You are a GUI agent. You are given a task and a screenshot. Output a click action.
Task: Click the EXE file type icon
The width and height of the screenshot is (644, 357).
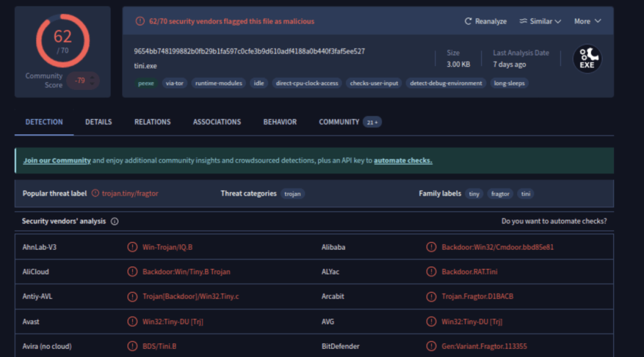tap(587, 59)
